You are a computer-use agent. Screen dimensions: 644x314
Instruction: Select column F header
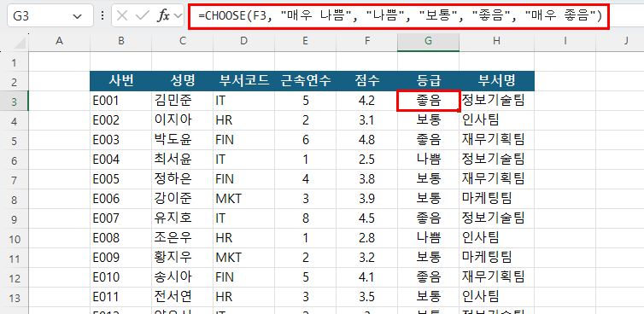coord(366,41)
